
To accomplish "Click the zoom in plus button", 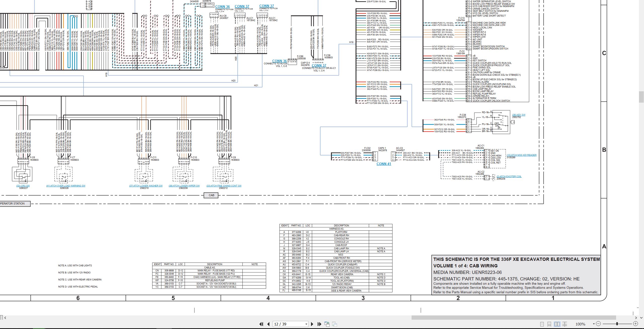I will (635, 324).
